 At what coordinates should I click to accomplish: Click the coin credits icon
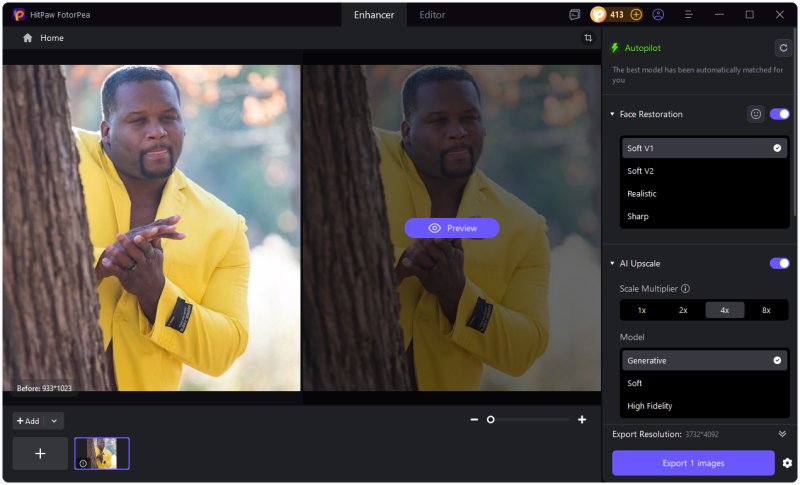pyautogui.click(x=598, y=15)
